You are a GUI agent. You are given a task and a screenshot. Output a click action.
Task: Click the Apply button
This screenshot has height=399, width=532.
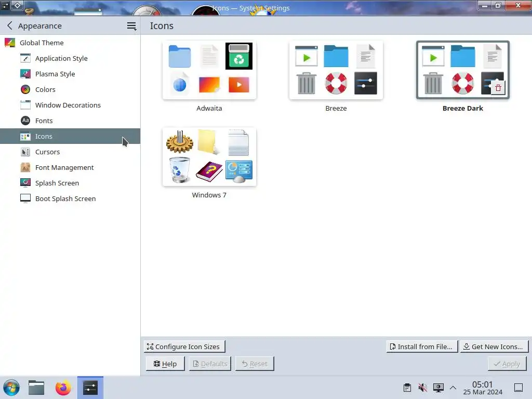507,364
